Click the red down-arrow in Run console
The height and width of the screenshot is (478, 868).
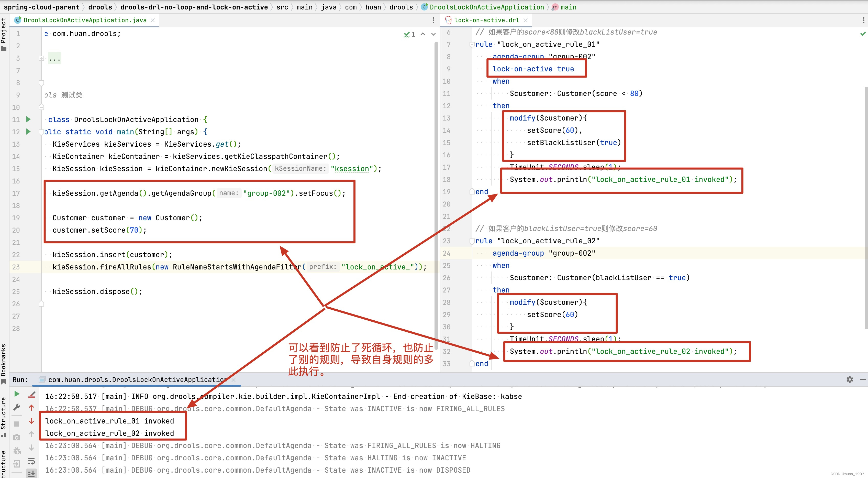click(x=31, y=421)
